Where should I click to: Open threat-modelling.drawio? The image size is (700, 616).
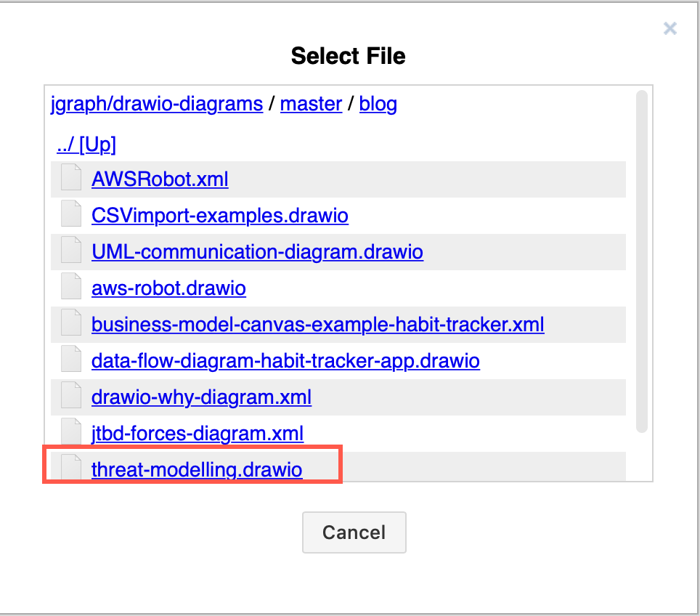point(197,469)
